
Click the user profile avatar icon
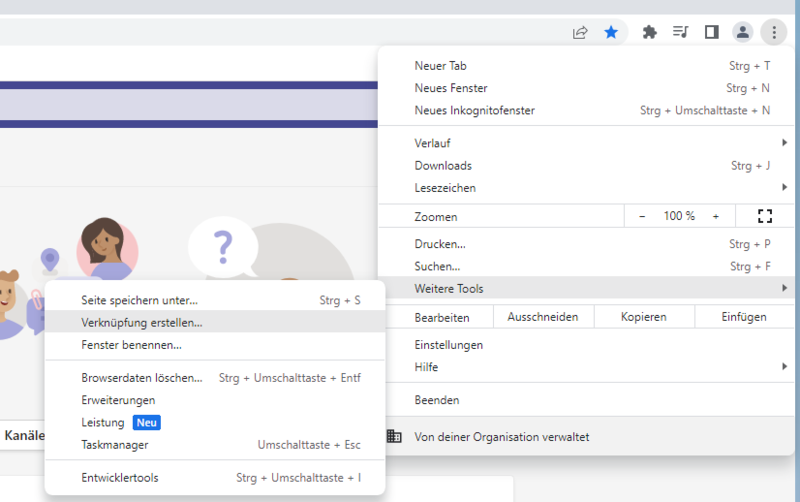pos(742,32)
